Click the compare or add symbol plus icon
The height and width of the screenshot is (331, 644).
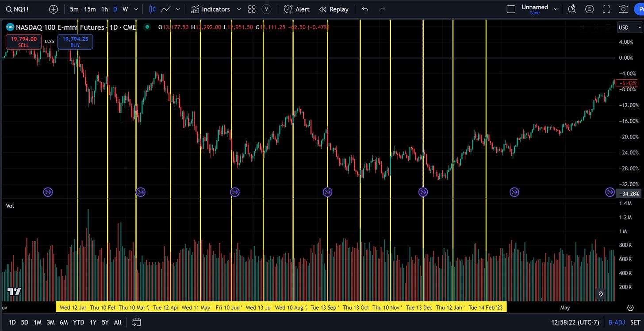click(x=54, y=9)
